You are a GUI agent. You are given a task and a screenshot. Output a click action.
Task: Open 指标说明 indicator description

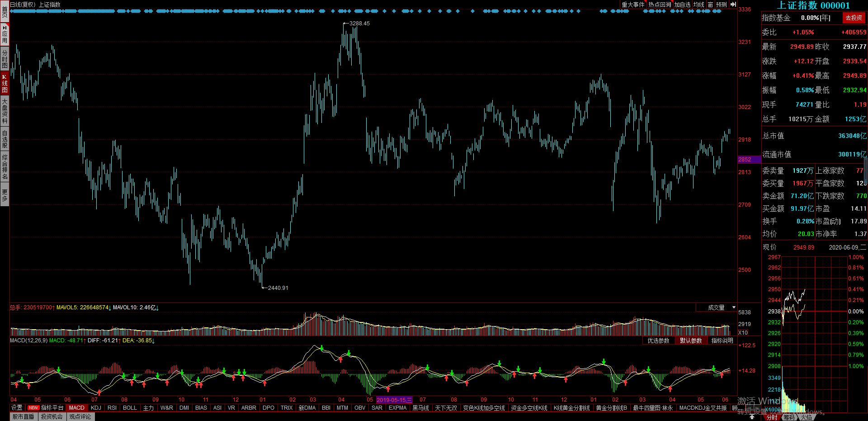722,341
